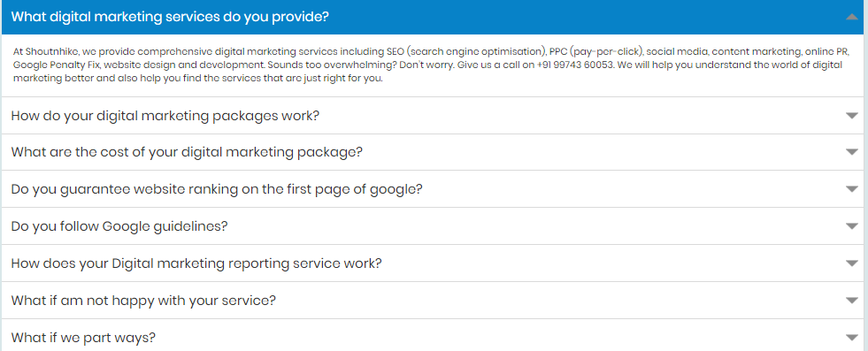The width and height of the screenshot is (868, 351).
Task: Open the 'What if we part ways?' item
Action: [433, 335]
